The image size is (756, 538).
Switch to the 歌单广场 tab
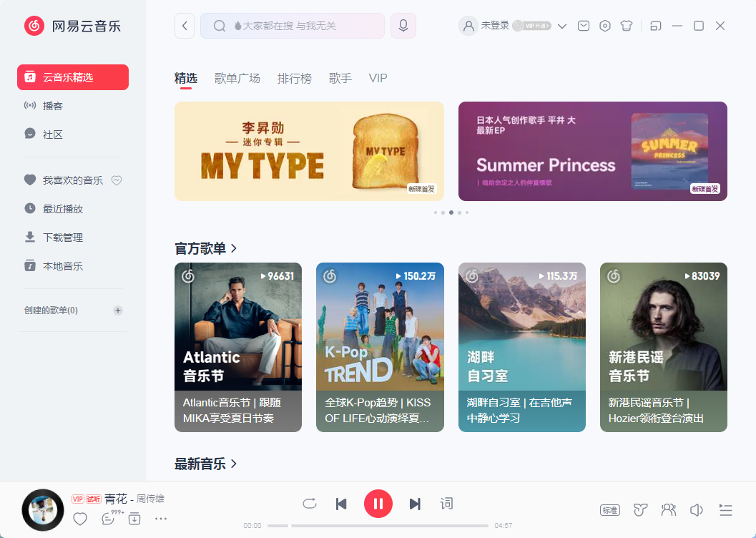coord(237,78)
